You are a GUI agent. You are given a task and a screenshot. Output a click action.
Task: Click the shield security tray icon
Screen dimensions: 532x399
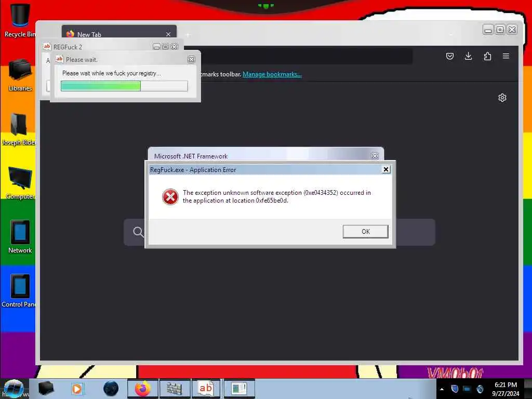click(x=455, y=389)
